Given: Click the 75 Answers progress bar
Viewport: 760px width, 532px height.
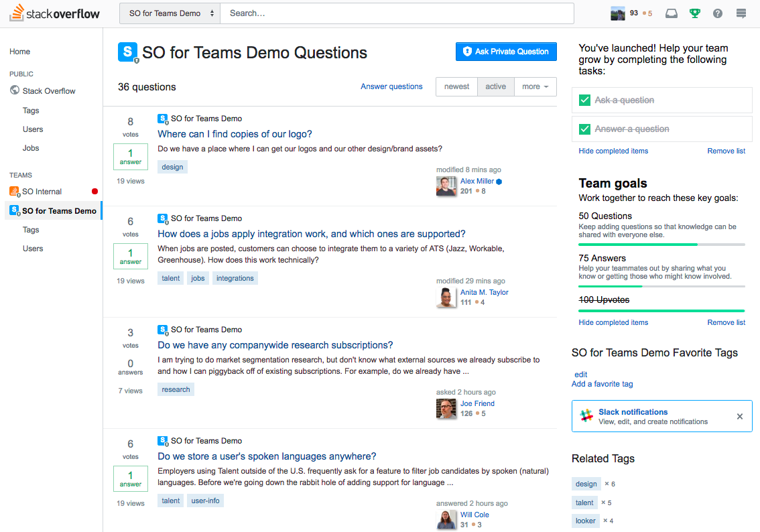Looking at the screenshot, I should point(661,286).
